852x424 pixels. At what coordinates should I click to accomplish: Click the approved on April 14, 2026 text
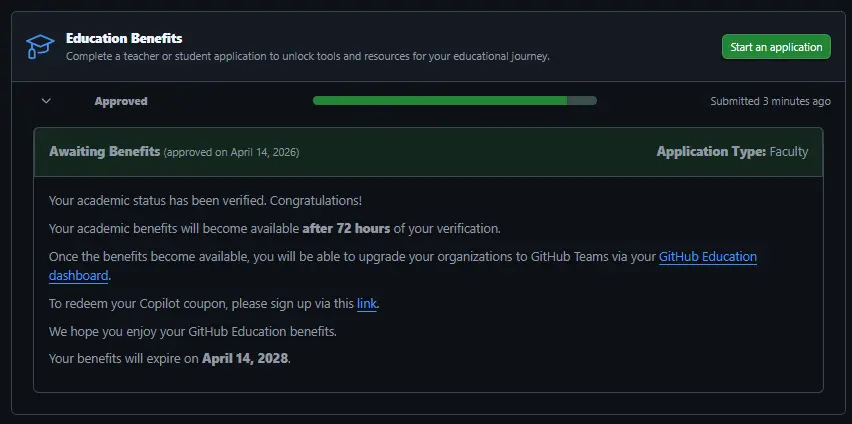231,152
